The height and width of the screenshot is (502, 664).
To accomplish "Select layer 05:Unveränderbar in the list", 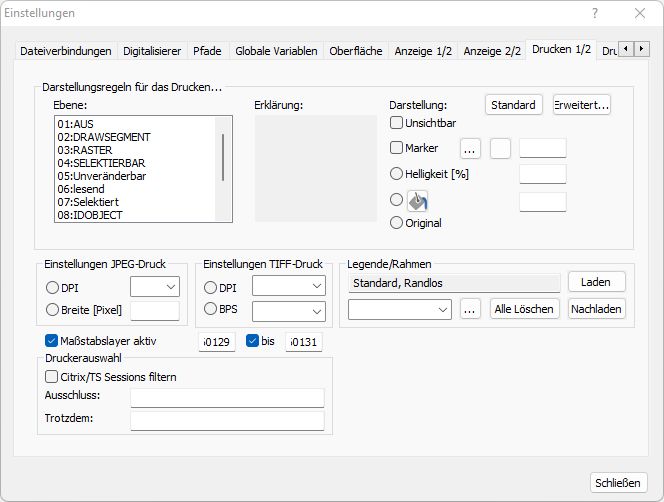I will click(x=136, y=176).
